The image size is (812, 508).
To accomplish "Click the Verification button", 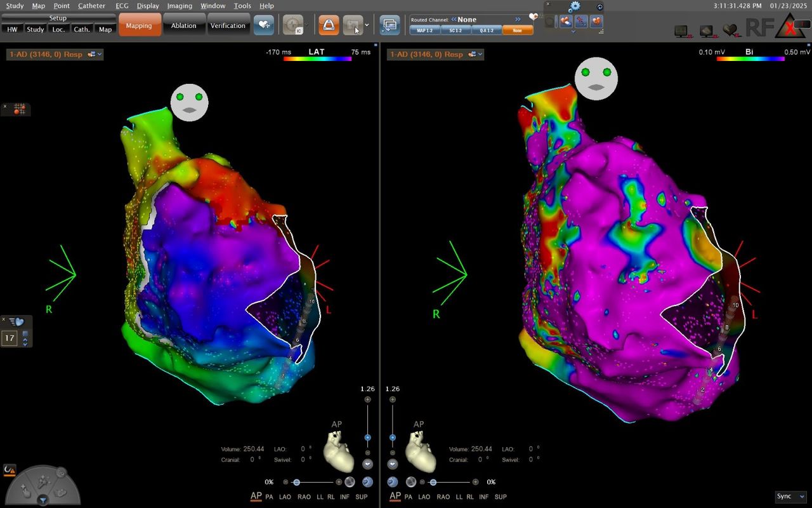I will [x=228, y=25].
